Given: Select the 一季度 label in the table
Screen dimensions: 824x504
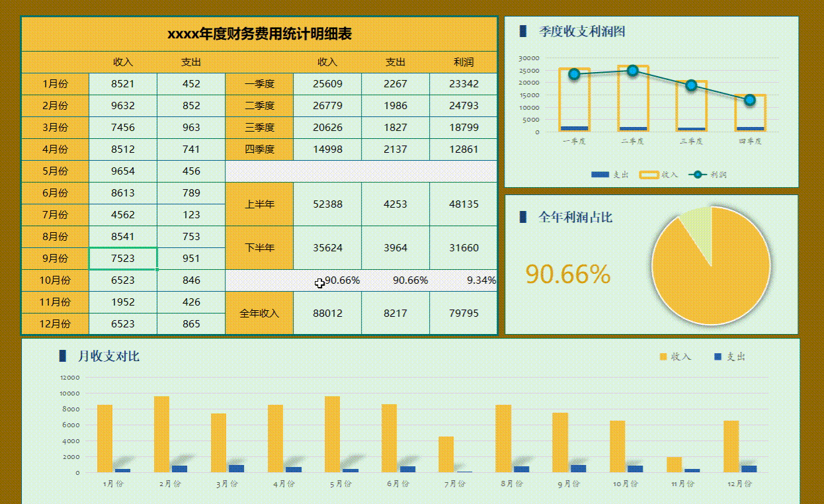Looking at the screenshot, I should 259,84.
